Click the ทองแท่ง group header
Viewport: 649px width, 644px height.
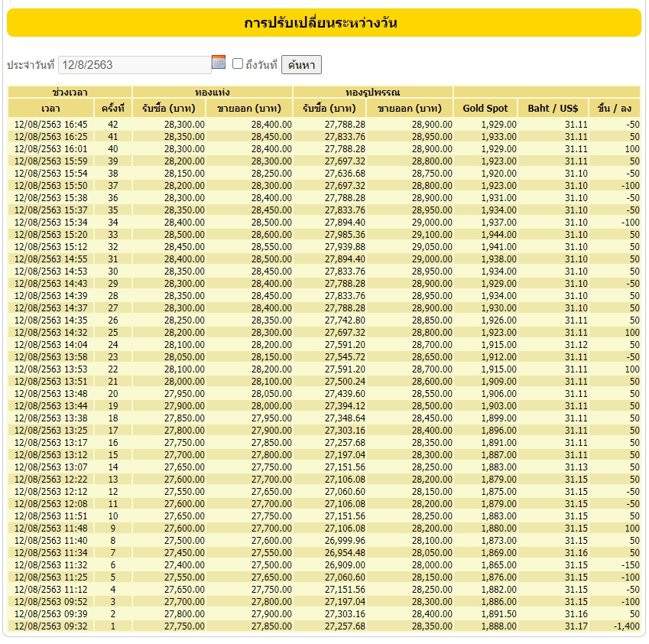click(x=213, y=92)
